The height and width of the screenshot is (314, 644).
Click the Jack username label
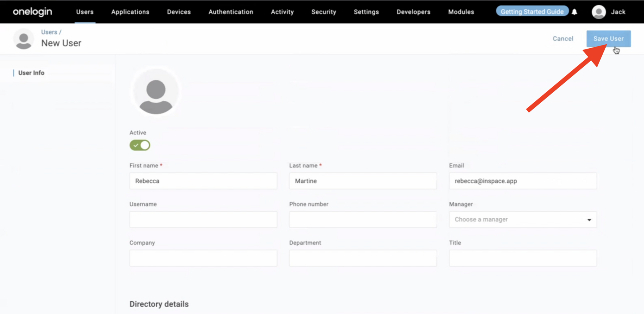[x=618, y=12]
